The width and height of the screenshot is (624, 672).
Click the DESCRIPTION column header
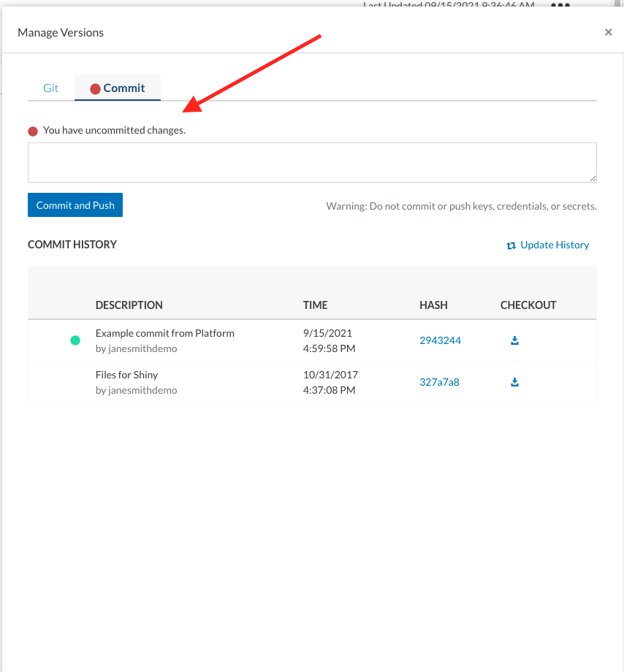click(x=129, y=305)
